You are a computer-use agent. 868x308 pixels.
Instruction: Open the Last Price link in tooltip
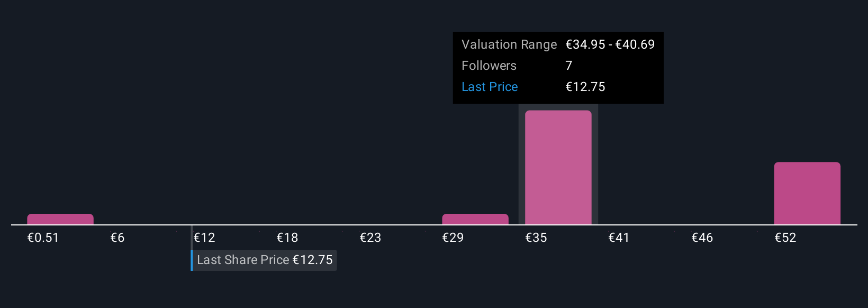tap(490, 87)
